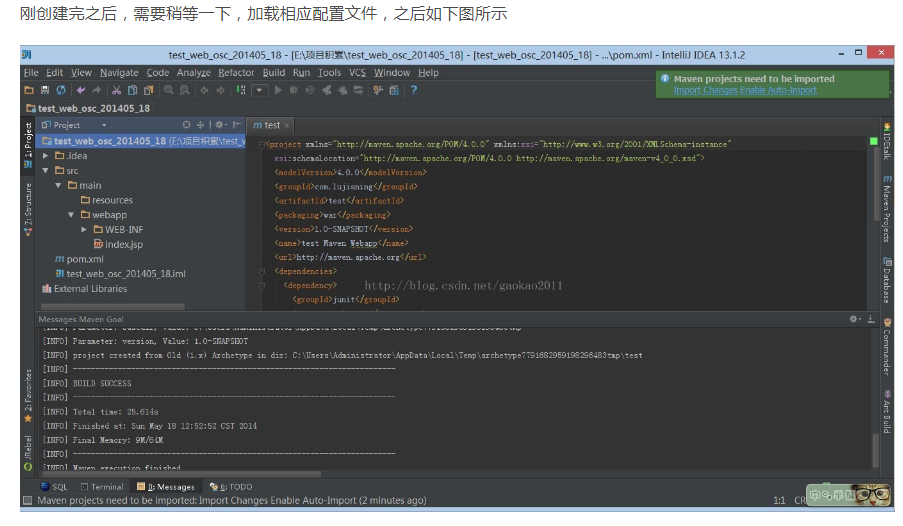Expand the .idea folder arrow
The width and height of the screenshot is (903, 526).
(x=45, y=156)
